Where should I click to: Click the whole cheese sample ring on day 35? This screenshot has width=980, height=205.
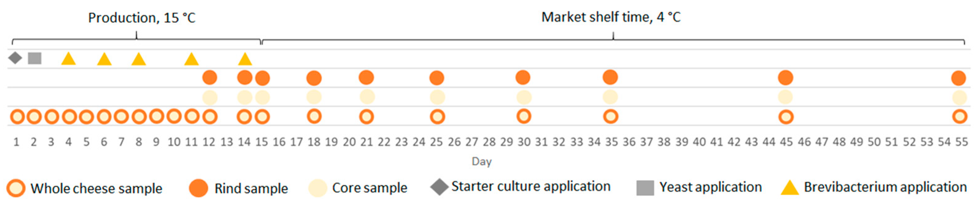[611, 116]
